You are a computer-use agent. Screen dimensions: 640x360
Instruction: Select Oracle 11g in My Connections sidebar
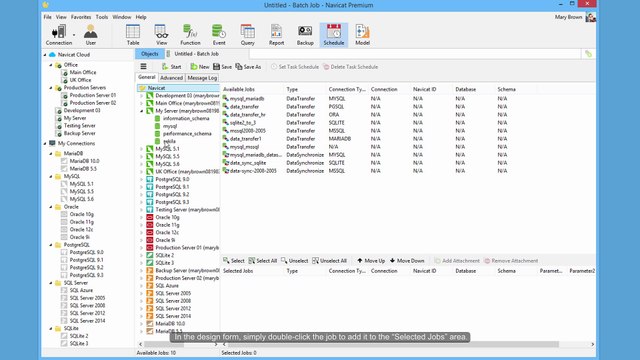pos(82,222)
